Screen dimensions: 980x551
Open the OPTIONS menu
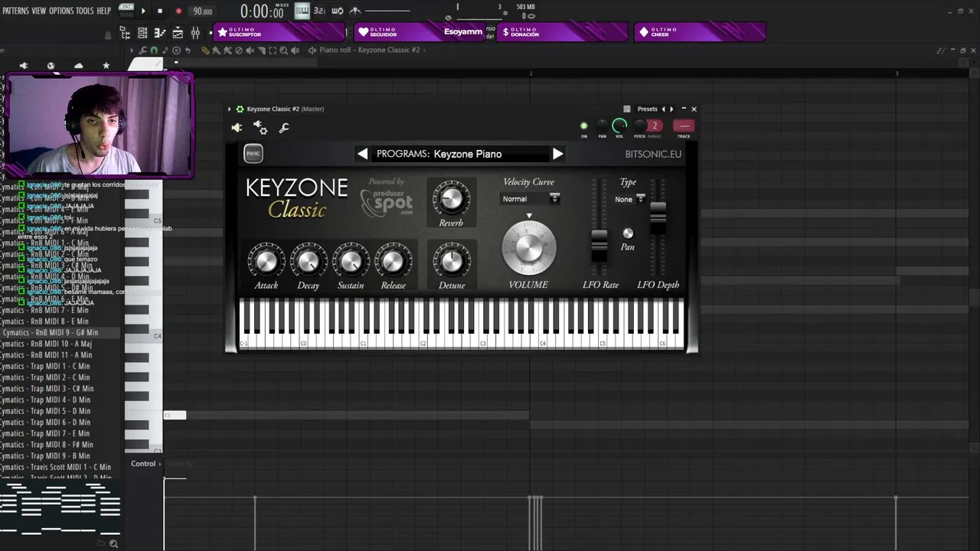61,11
